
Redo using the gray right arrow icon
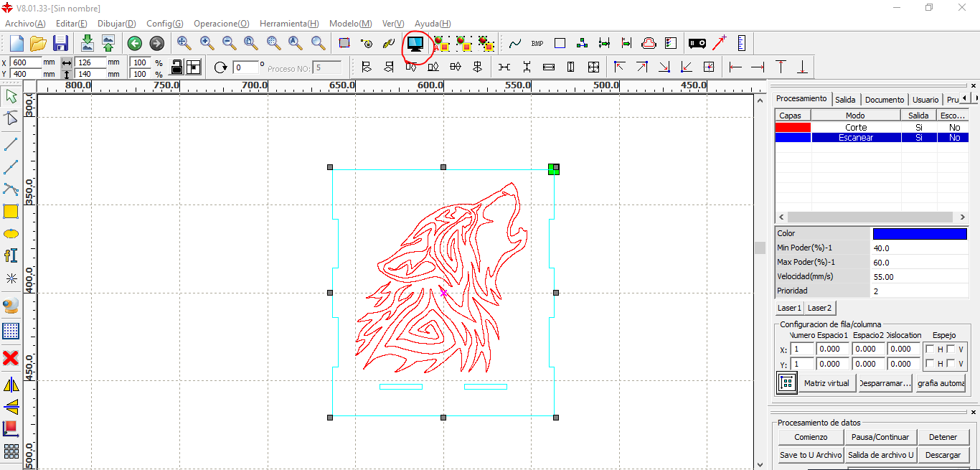click(x=157, y=43)
